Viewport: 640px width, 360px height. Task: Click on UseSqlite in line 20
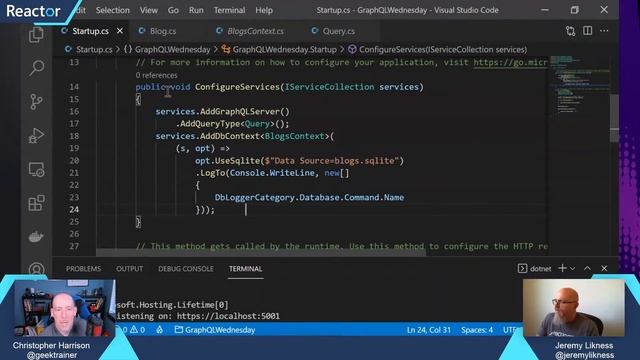point(237,160)
